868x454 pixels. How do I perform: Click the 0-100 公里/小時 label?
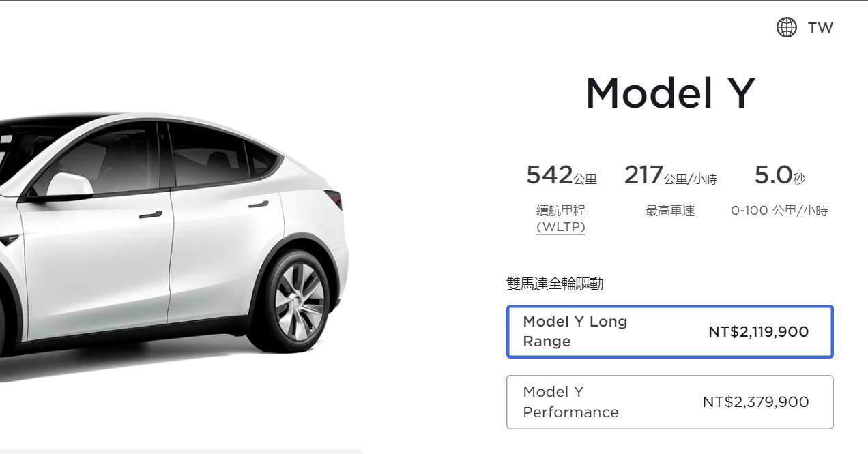[779, 211]
